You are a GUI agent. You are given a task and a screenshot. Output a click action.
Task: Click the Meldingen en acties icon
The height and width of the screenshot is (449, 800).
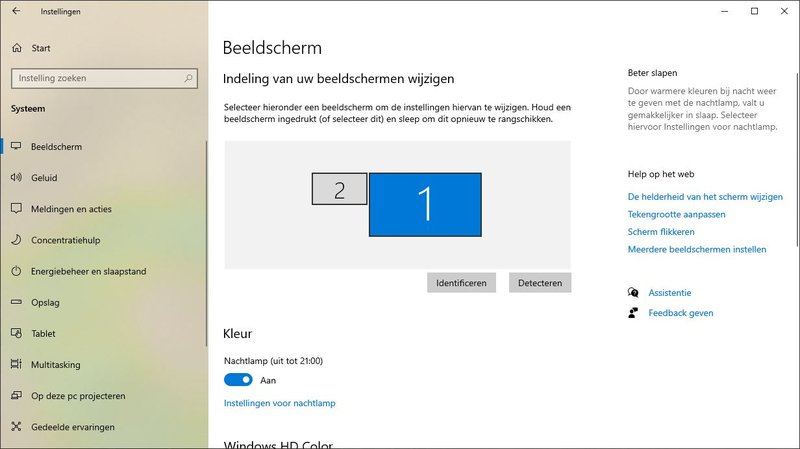16,209
